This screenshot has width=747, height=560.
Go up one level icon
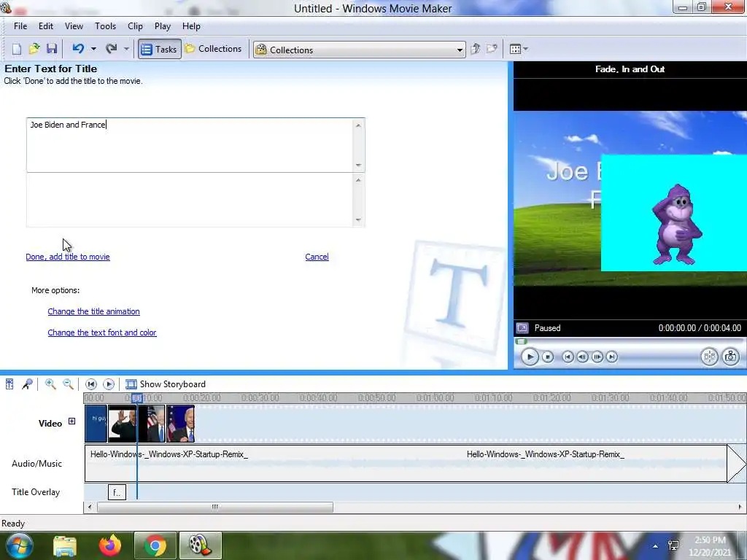click(x=476, y=49)
